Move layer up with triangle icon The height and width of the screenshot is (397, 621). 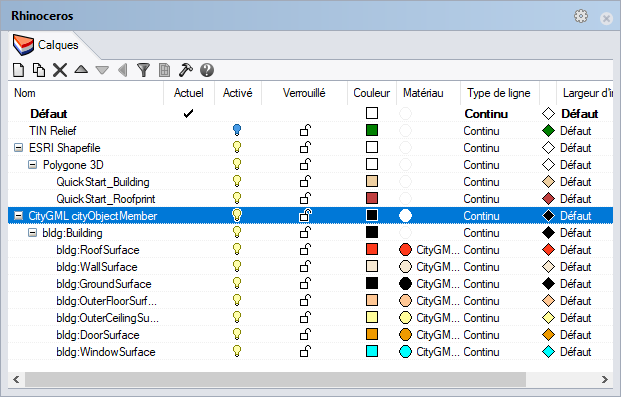[81, 69]
